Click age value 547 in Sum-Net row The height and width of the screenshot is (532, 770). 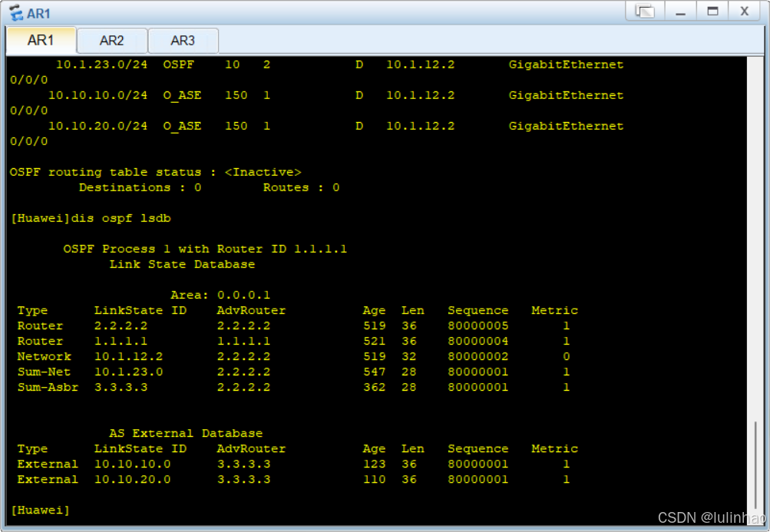pyautogui.click(x=374, y=372)
